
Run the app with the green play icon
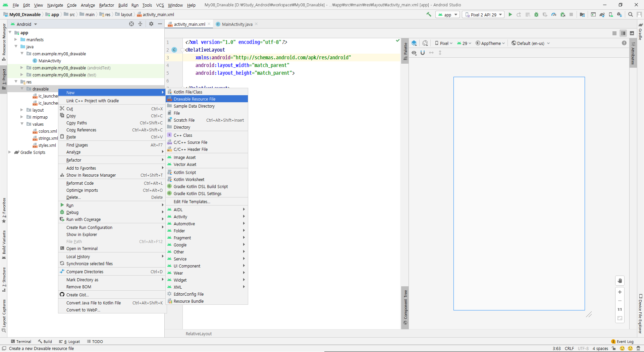pos(510,14)
